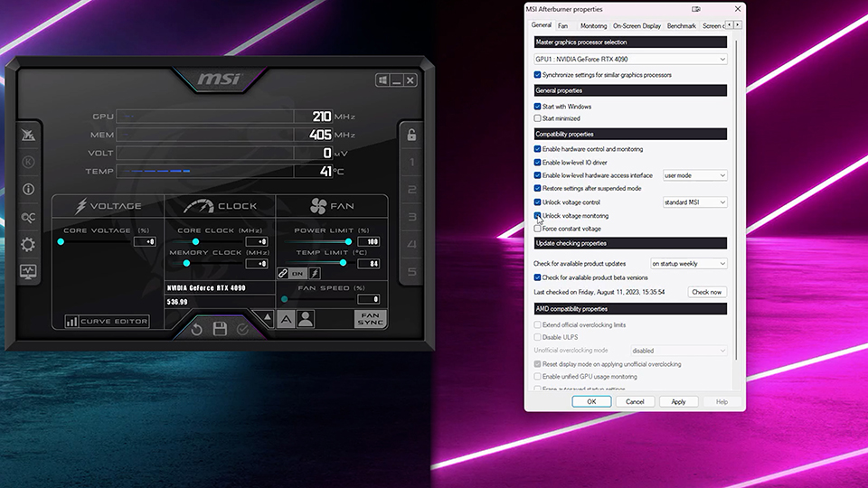Open the settings gear in Afterburner sidebar
The height and width of the screenshot is (488, 868).
pyautogui.click(x=28, y=244)
